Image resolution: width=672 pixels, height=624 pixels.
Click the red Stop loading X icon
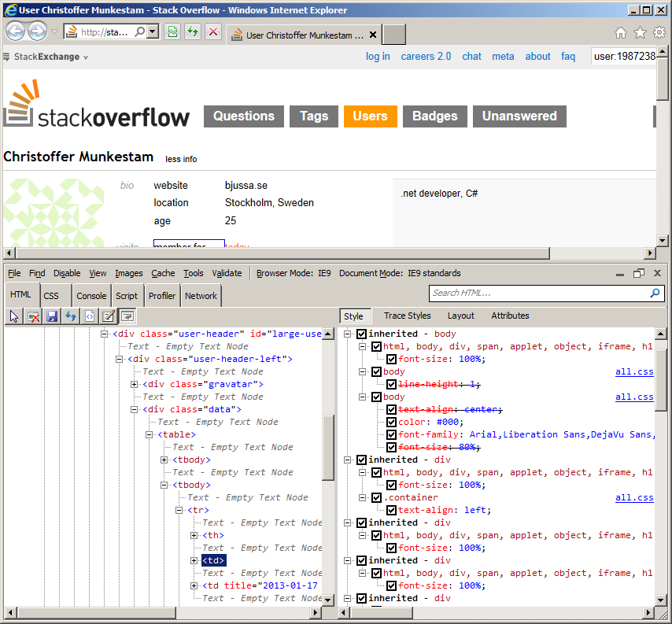pos(213,31)
